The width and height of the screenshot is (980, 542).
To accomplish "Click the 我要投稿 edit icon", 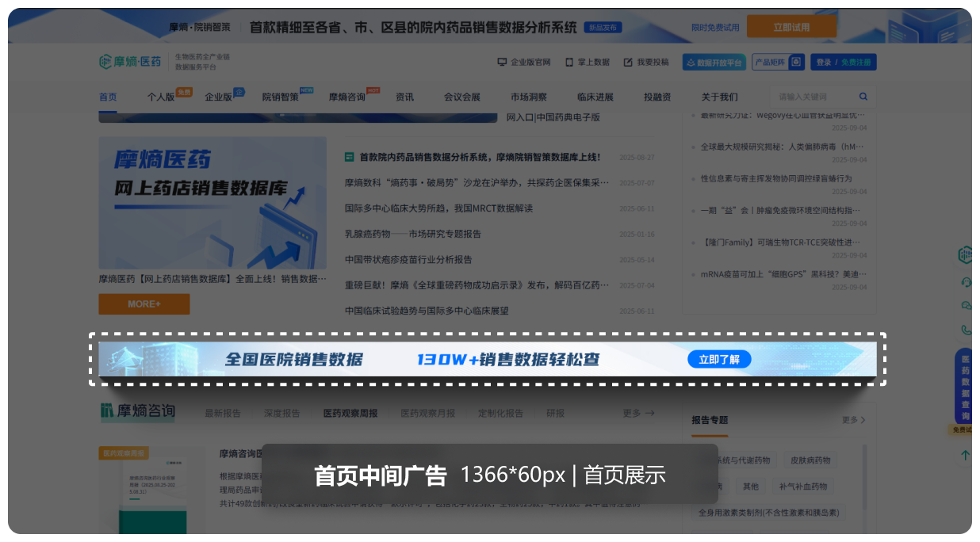I will point(628,62).
